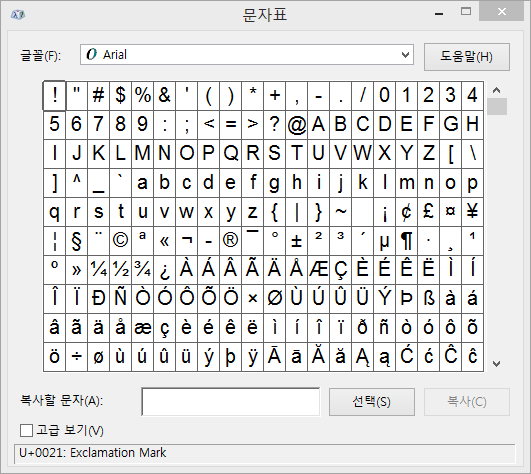Select the registered ® symbol
531x474 pixels.
pos(231,241)
